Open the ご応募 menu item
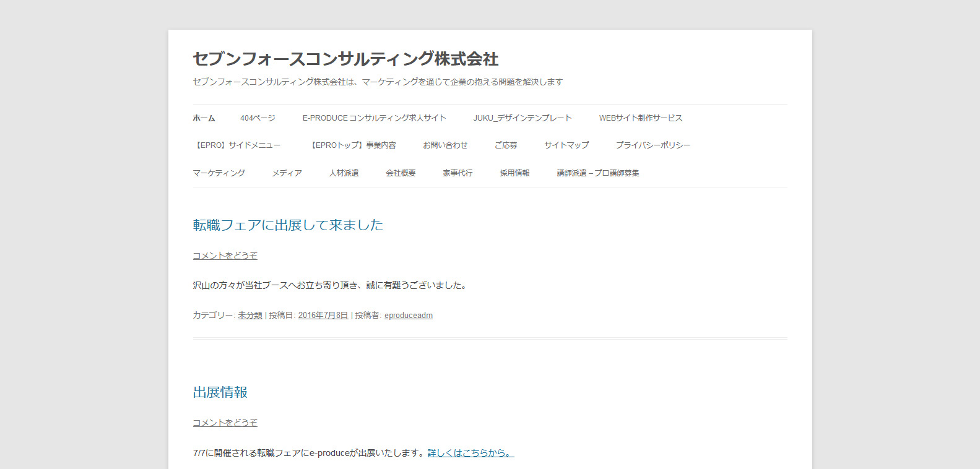The width and height of the screenshot is (980, 469). pos(506,145)
